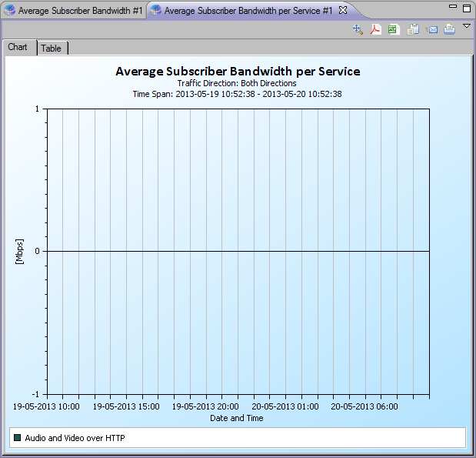This screenshot has width=476, height=458.
Task: Open the view menu dropdown triangle
Action: (x=467, y=26)
